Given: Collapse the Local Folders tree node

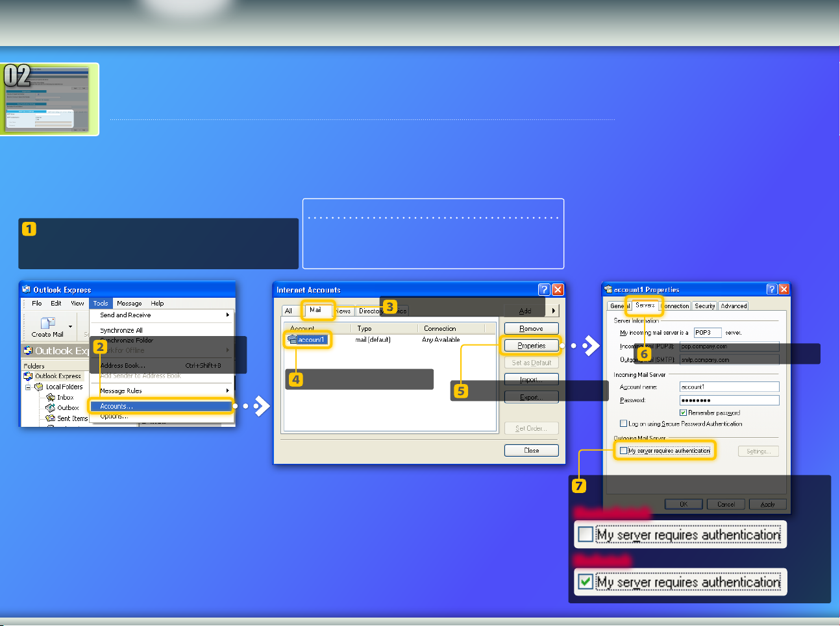Looking at the screenshot, I should [28, 387].
